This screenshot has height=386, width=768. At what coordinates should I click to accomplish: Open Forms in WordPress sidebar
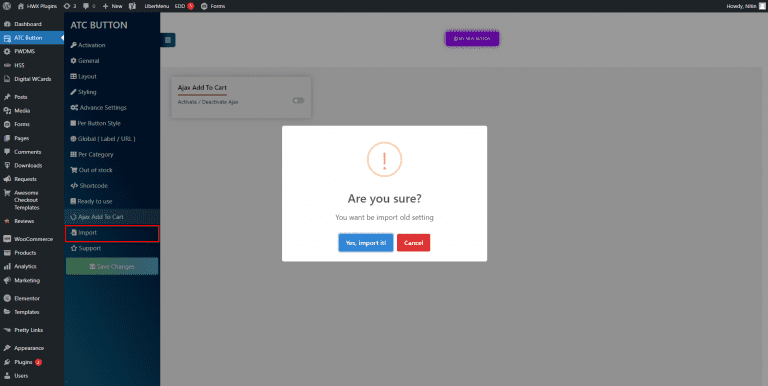32,124
